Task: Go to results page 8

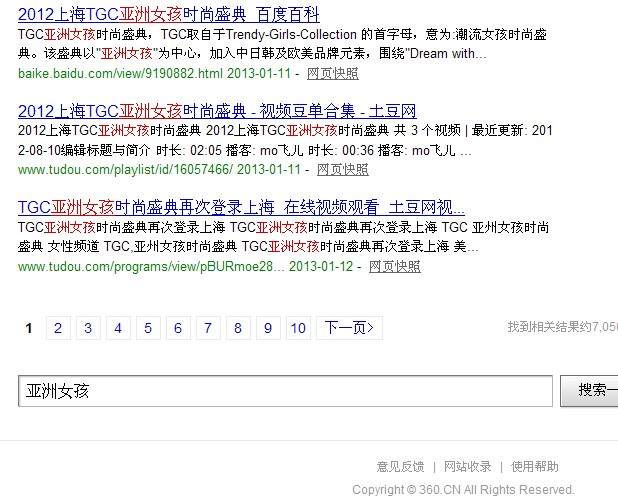Action: click(x=238, y=328)
